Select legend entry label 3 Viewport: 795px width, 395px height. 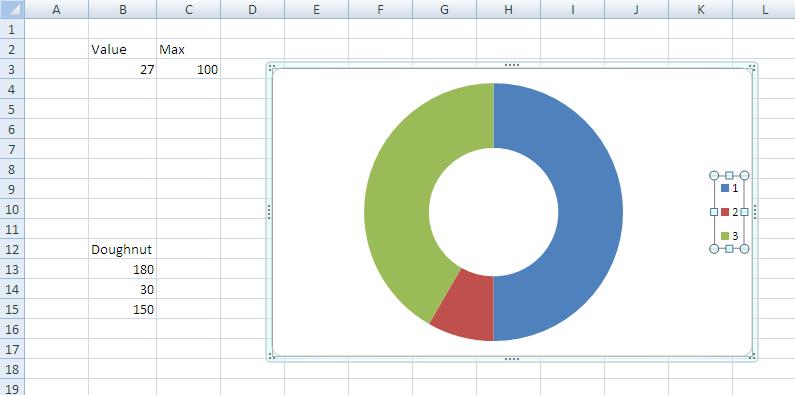[x=735, y=236]
